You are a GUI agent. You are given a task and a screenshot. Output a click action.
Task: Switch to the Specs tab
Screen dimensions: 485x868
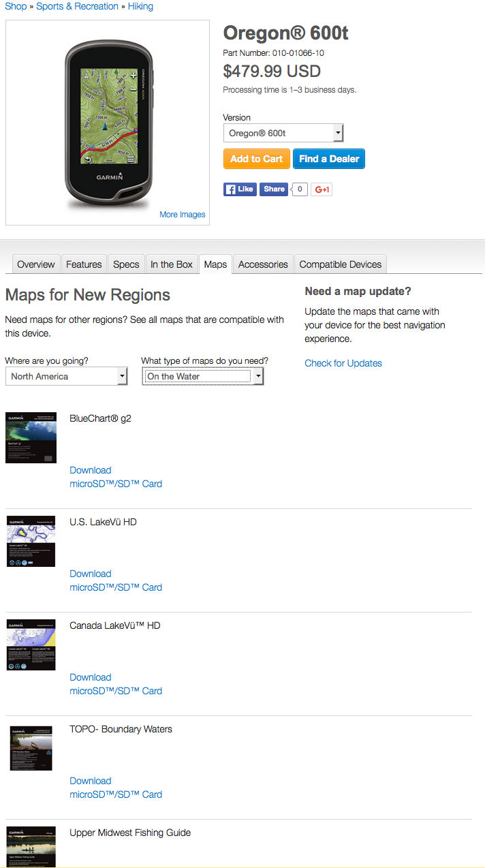point(126,264)
